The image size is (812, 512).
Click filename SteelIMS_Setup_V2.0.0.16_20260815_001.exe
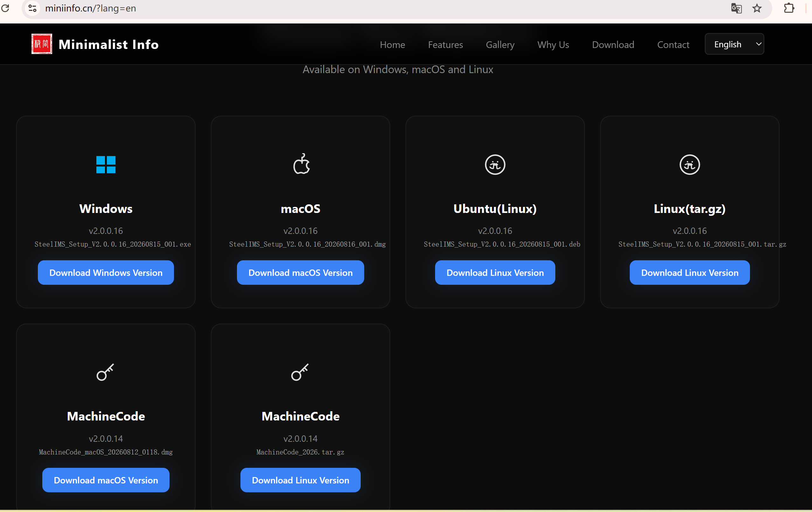pyautogui.click(x=113, y=244)
